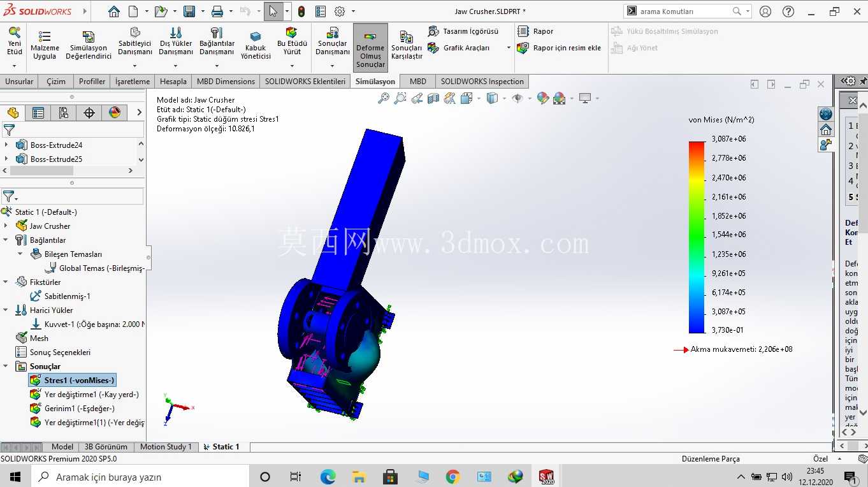Click Zoom to Area in view toolbar
868x487 pixels.
[x=400, y=98]
